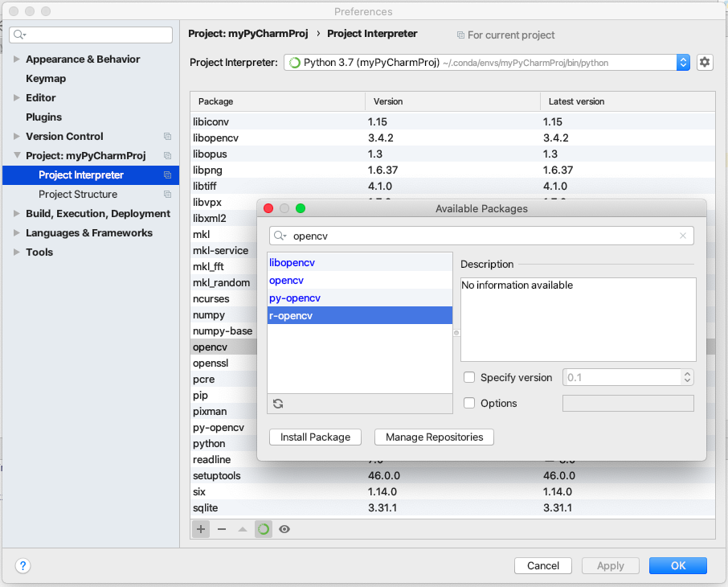Expand Build, Execution, Deployment section
Image resolution: width=728 pixels, height=587 pixels.
pyautogui.click(x=17, y=213)
